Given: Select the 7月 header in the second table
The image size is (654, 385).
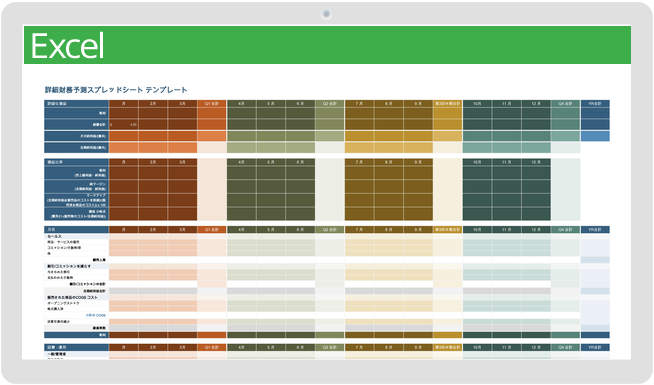Looking at the screenshot, I should tap(359, 162).
